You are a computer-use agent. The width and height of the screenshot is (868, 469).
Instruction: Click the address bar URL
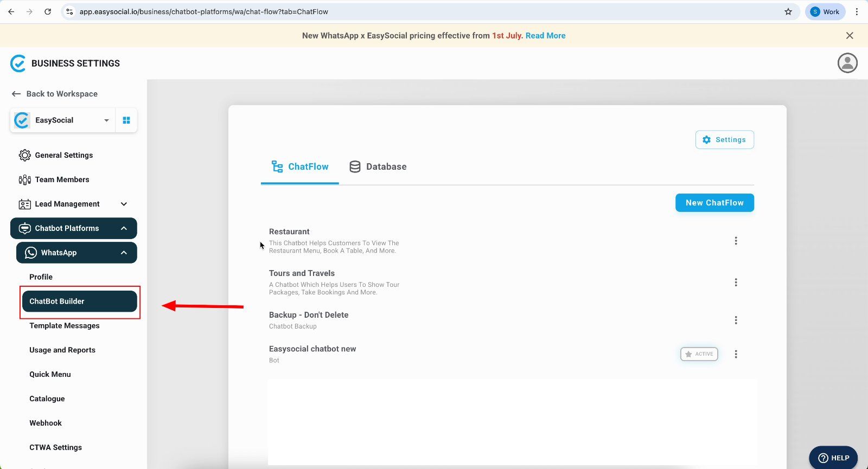[203, 11]
